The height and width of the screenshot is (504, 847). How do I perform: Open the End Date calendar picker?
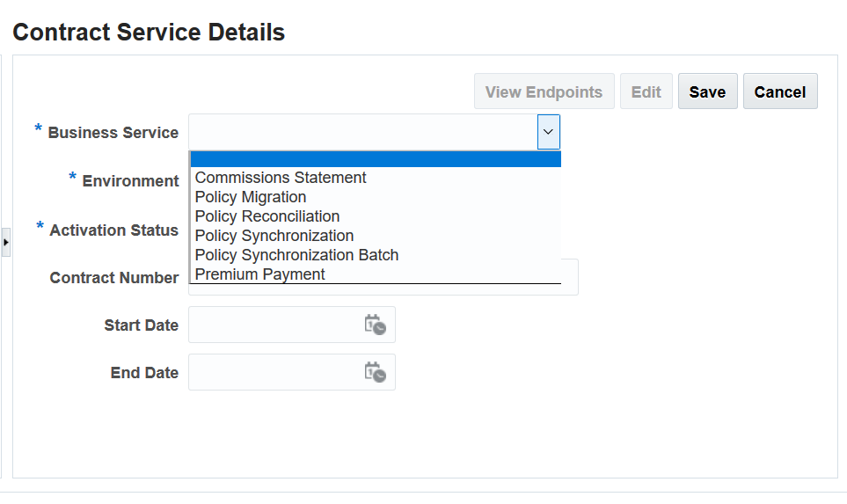[x=376, y=372]
